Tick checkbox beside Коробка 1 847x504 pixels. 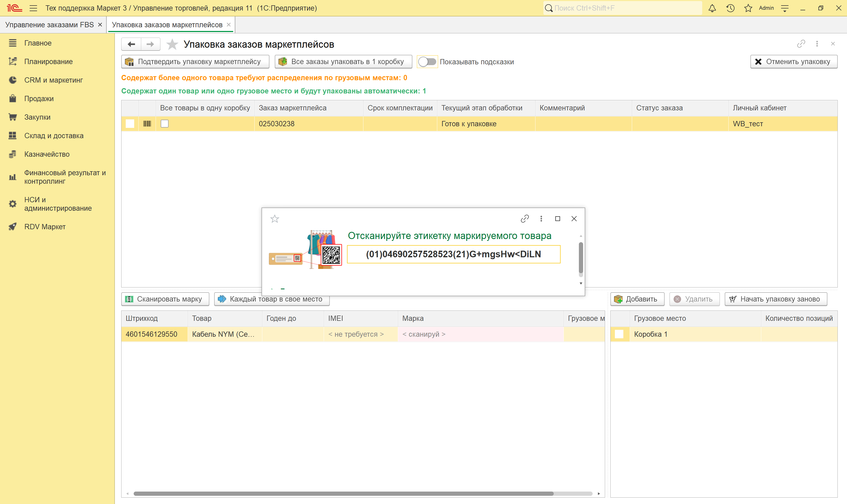coord(619,334)
